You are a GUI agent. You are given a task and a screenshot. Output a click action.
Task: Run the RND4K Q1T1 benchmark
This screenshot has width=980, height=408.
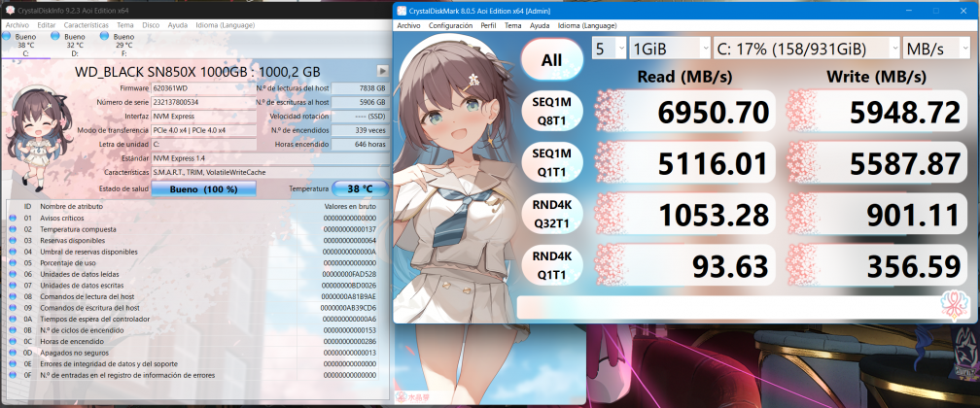click(x=552, y=265)
